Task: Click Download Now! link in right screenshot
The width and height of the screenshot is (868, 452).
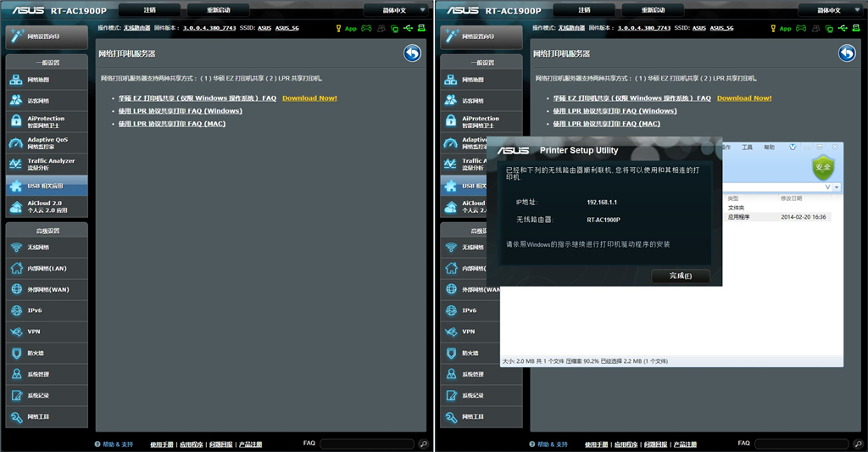Action: [744, 98]
